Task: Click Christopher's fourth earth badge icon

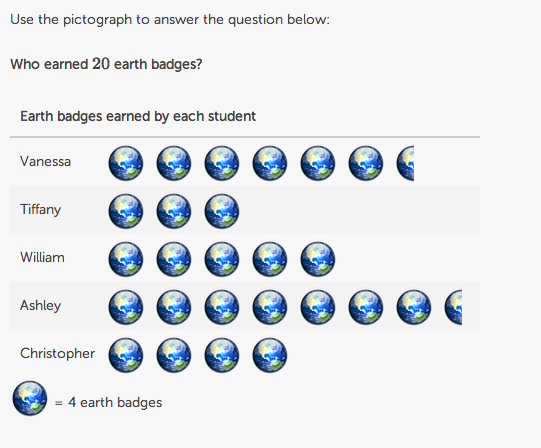Action: point(269,355)
